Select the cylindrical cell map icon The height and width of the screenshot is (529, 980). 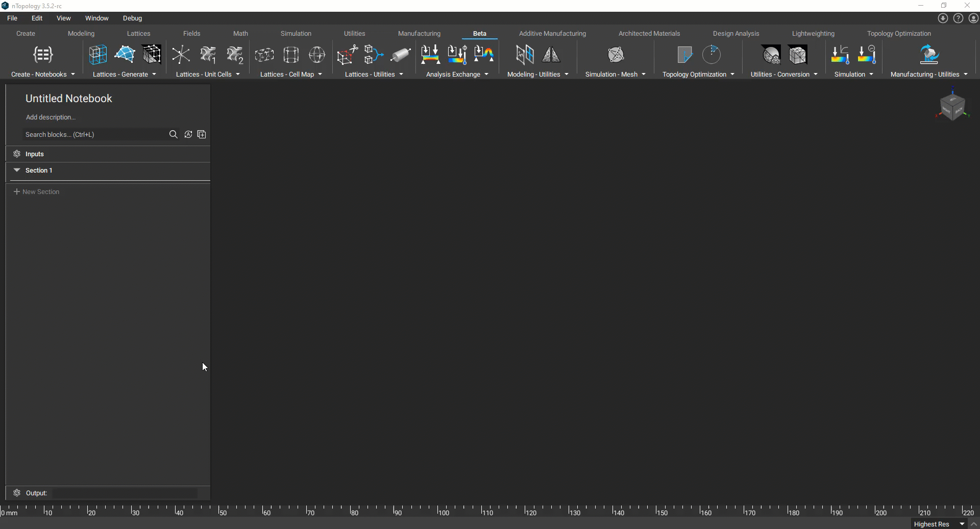(291, 55)
